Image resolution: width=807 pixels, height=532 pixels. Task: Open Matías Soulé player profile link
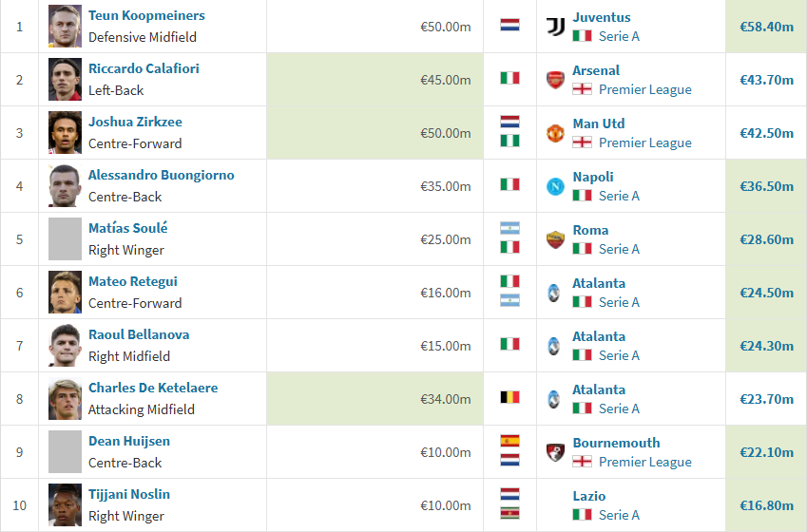click(x=128, y=228)
